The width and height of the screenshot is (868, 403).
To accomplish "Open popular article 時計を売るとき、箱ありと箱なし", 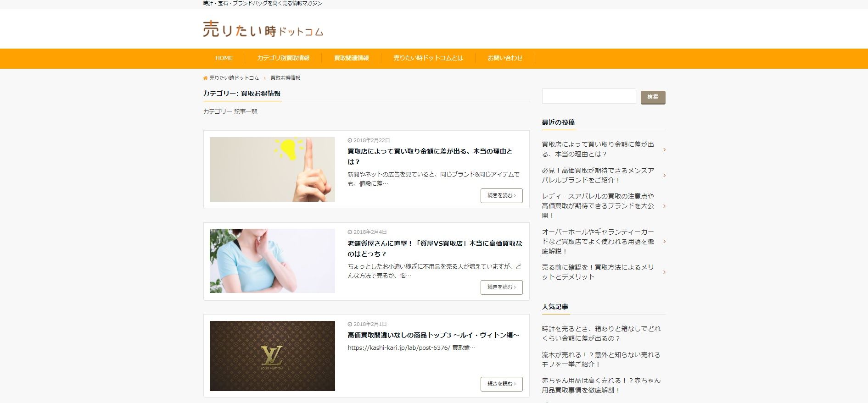I will tap(601, 333).
